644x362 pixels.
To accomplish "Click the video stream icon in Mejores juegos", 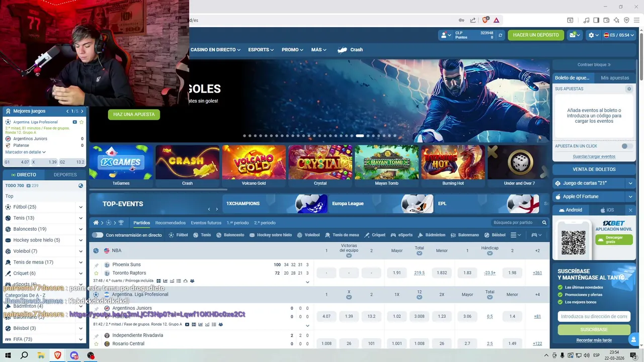I will click(x=75, y=122).
